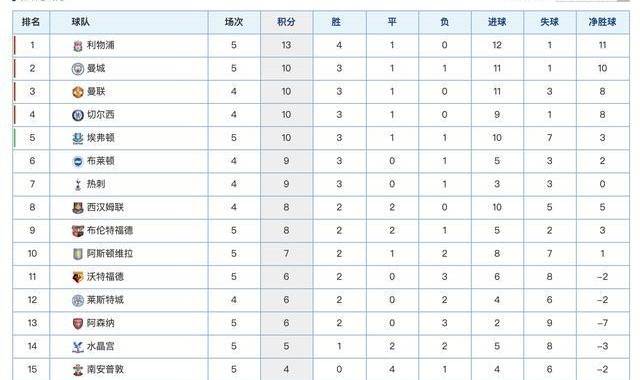Click the Everton club crest icon

pyautogui.click(x=78, y=138)
